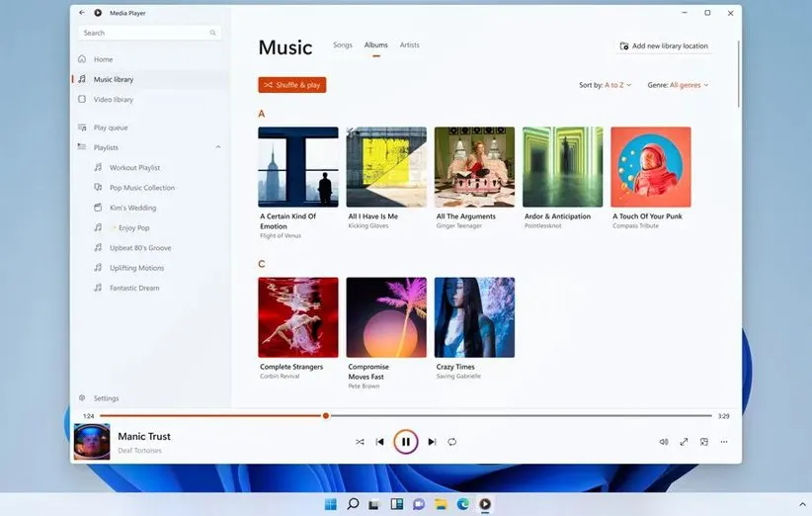The width and height of the screenshot is (812, 516).
Task: Switch to the Songs tab
Action: [x=343, y=45]
